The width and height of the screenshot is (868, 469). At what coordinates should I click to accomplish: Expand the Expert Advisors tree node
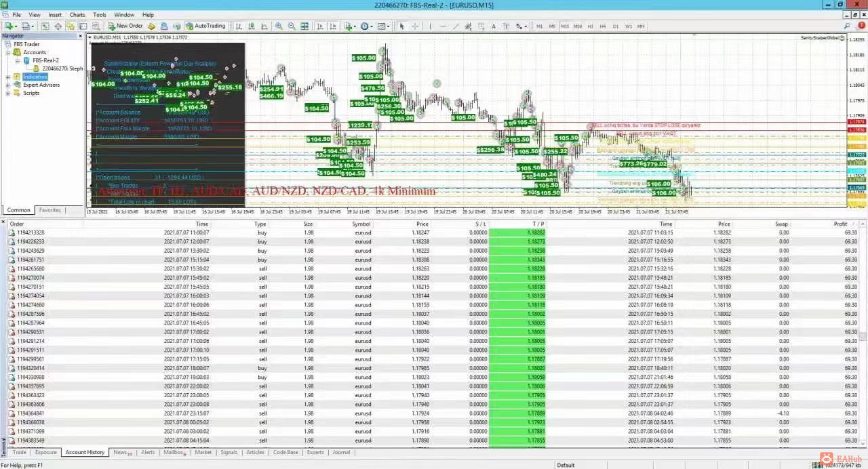point(8,85)
